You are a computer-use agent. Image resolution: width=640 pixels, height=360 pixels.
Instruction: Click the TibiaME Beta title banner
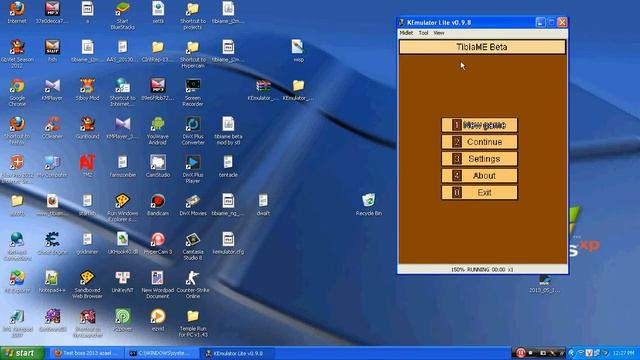482,47
